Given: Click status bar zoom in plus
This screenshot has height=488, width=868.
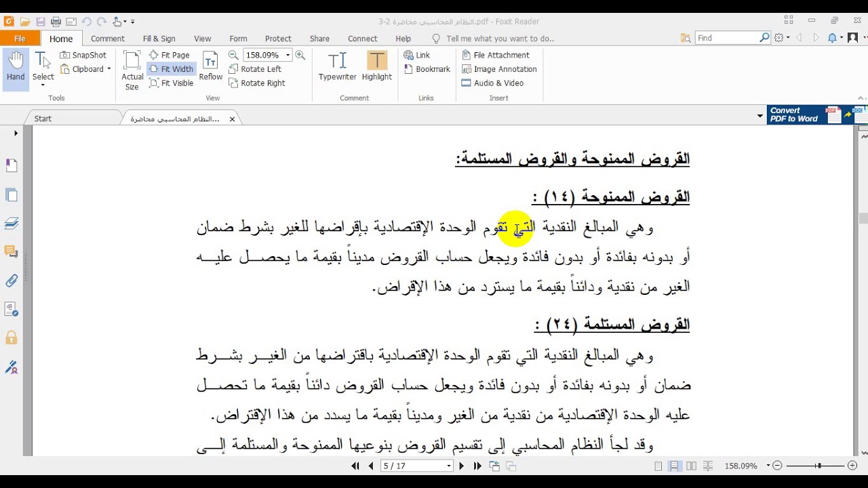Looking at the screenshot, I should pyautogui.click(x=852, y=466).
